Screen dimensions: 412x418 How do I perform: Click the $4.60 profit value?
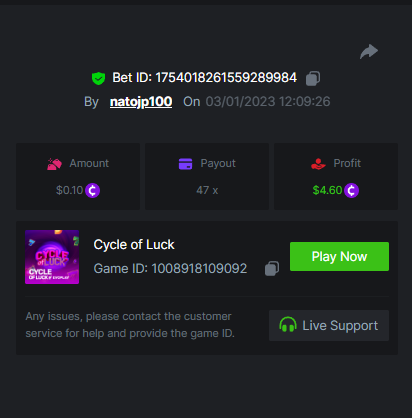(x=327, y=190)
